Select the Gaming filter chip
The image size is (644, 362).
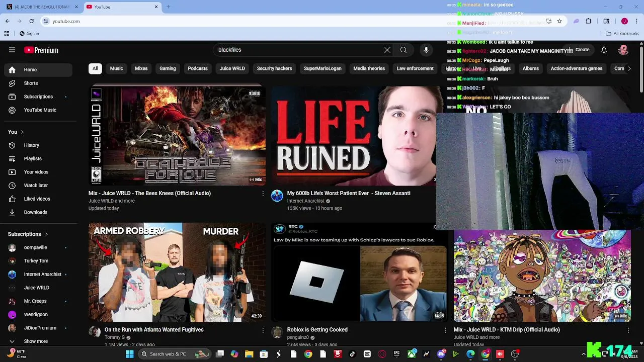(168, 68)
